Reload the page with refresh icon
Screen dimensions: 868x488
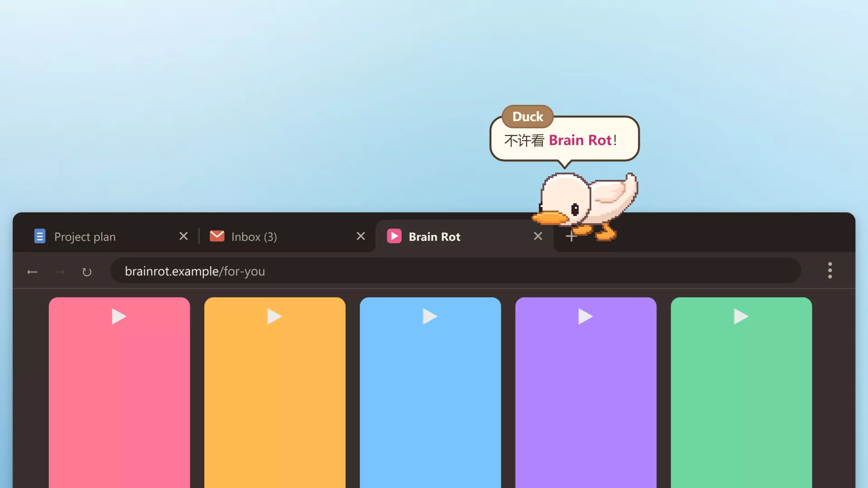click(x=87, y=272)
